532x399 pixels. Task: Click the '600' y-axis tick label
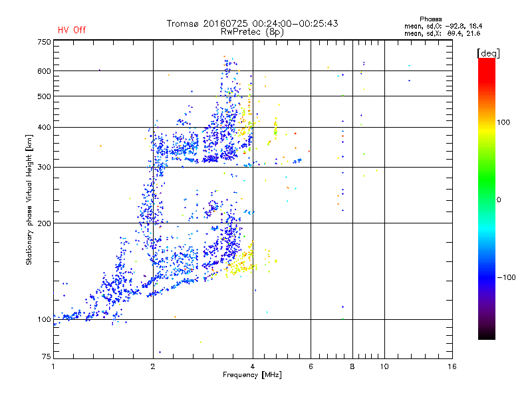[x=44, y=71]
